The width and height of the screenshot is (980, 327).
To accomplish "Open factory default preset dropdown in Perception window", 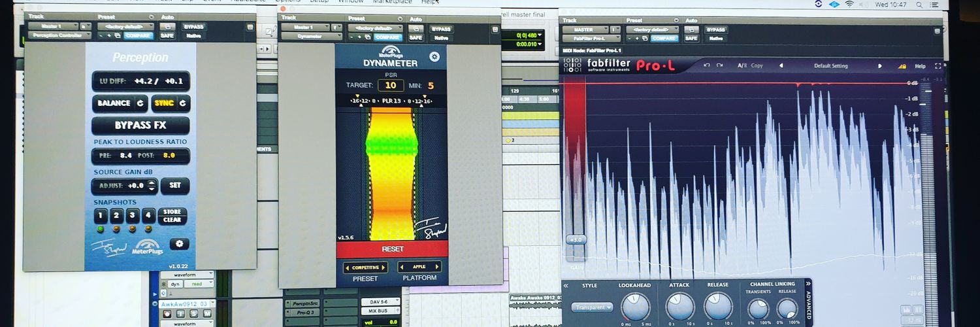I will pos(125,27).
